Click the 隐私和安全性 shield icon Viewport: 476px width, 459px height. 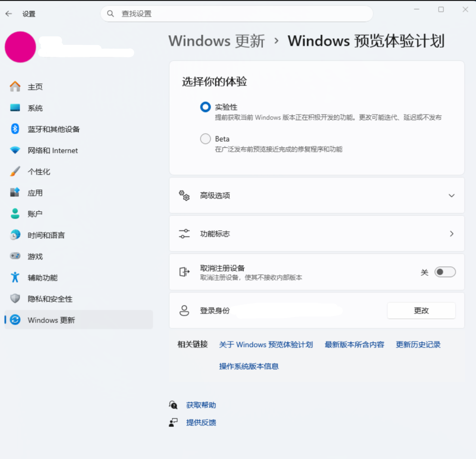(x=15, y=299)
